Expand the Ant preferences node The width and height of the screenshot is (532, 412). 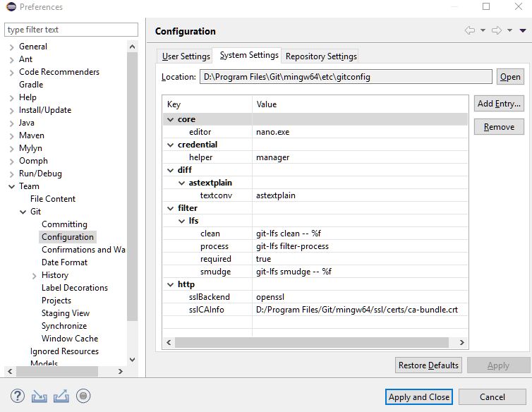[x=11, y=60]
